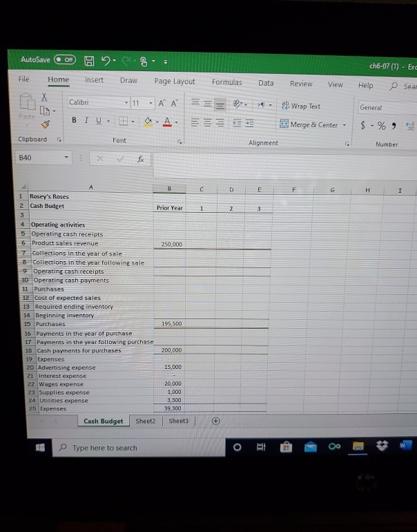Open the Borders dropdown arrow
This screenshot has height=532, width=417.
pyautogui.click(x=133, y=122)
